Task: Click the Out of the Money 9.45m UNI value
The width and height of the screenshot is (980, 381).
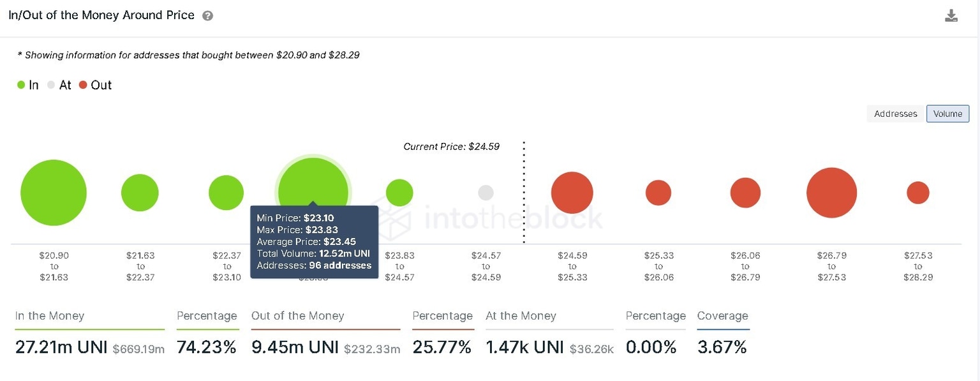Action: [x=295, y=347]
